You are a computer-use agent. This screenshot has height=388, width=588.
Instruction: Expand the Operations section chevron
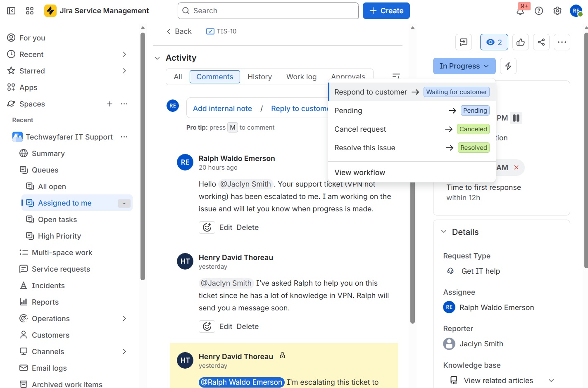[x=124, y=319]
